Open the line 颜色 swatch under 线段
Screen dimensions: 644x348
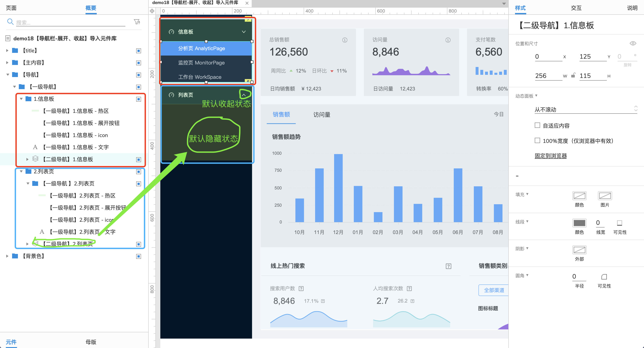point(579,223)
